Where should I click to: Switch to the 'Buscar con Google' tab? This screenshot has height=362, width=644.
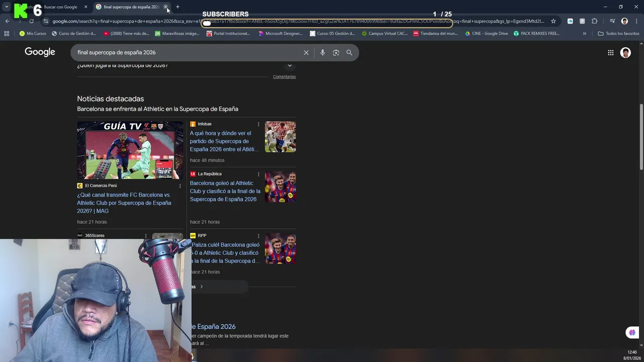tap(55, 7)
